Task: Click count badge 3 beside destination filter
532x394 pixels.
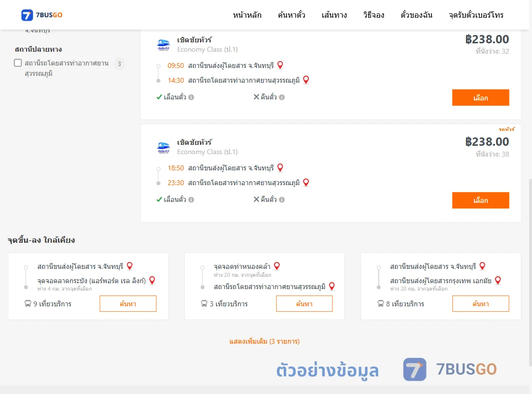Action: (x=119, y=64)
